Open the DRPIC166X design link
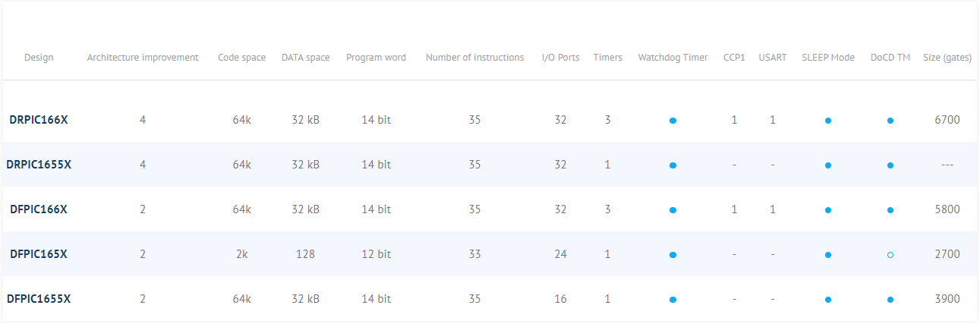The image size is (980, 324). click(x=39, y=120)
